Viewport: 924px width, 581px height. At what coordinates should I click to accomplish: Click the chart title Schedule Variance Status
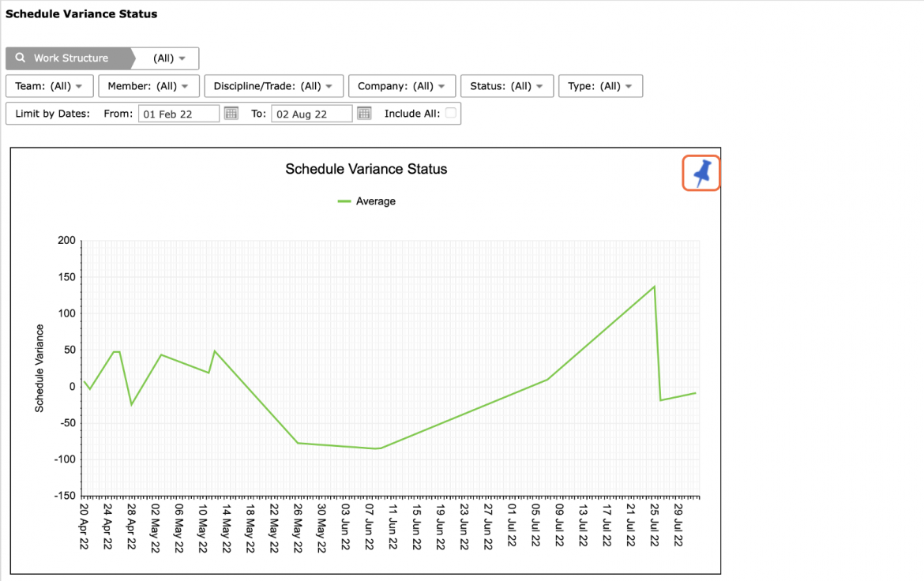coord(366,169)
